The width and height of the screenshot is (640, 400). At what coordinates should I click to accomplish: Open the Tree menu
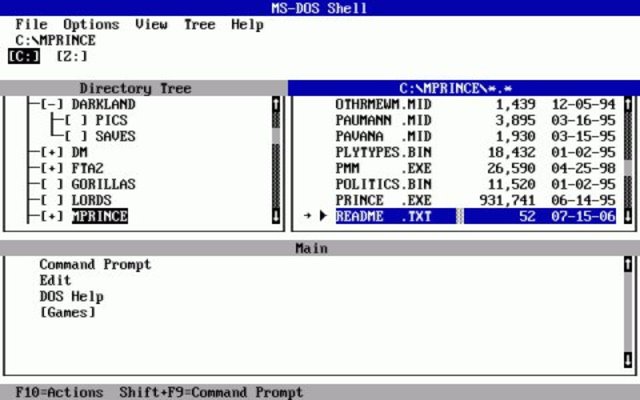click(x=200, y=24)
